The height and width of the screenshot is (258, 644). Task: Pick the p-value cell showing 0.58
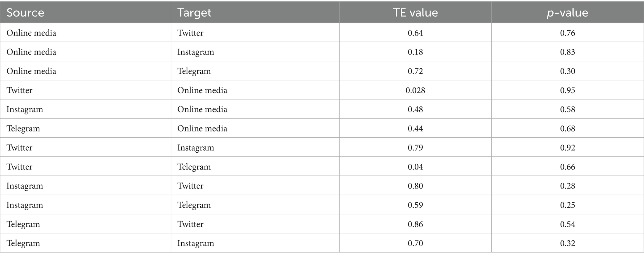pos(567,109)
